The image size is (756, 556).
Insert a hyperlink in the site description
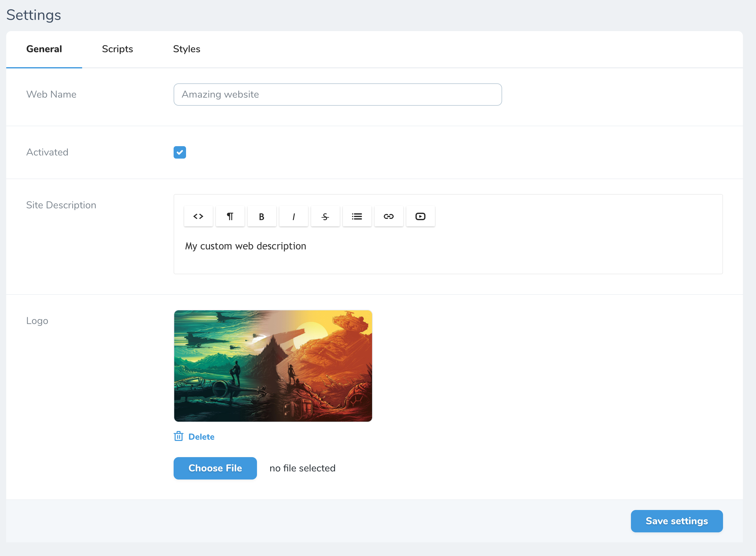[388, 216]
